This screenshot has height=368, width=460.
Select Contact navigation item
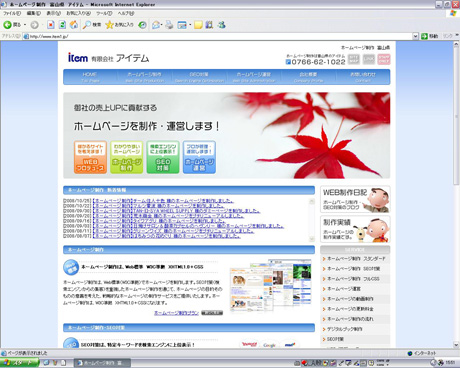(363, 77)
